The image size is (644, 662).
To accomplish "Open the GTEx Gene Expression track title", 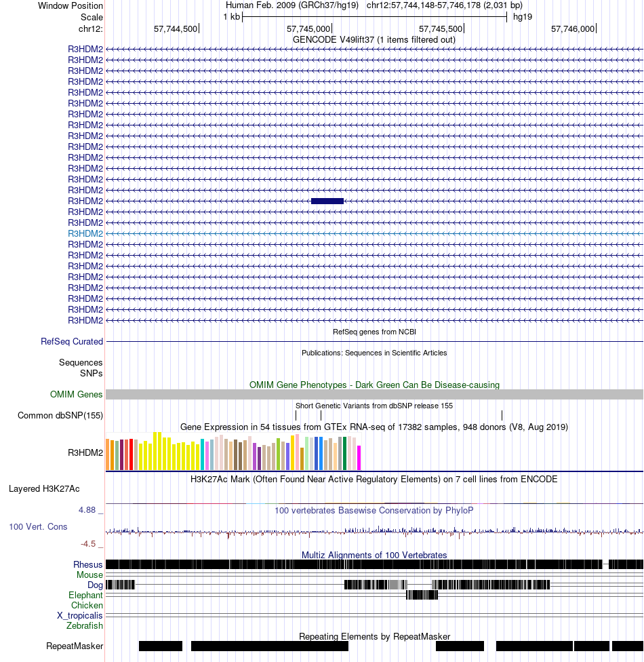I will pos(374,427).
